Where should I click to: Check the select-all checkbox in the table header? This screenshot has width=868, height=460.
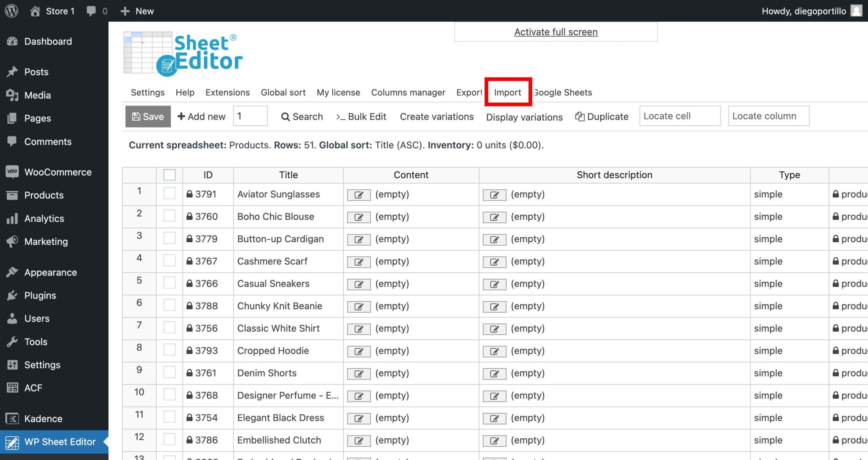[169, 174]
